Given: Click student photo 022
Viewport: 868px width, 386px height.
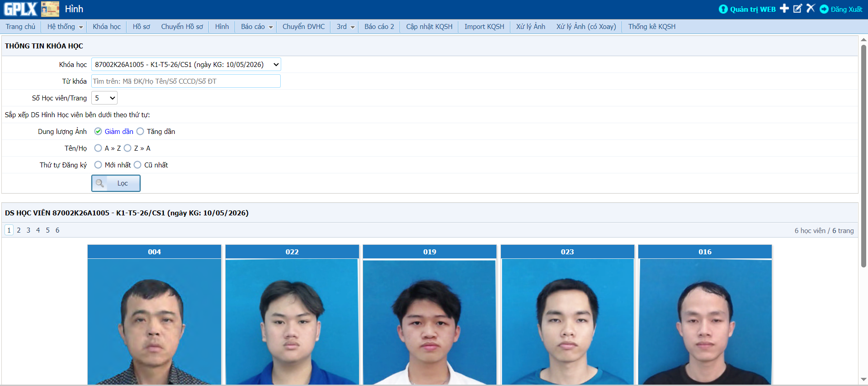Looking at the screenshot, I should pyautogui.click(x=292, y=322).
